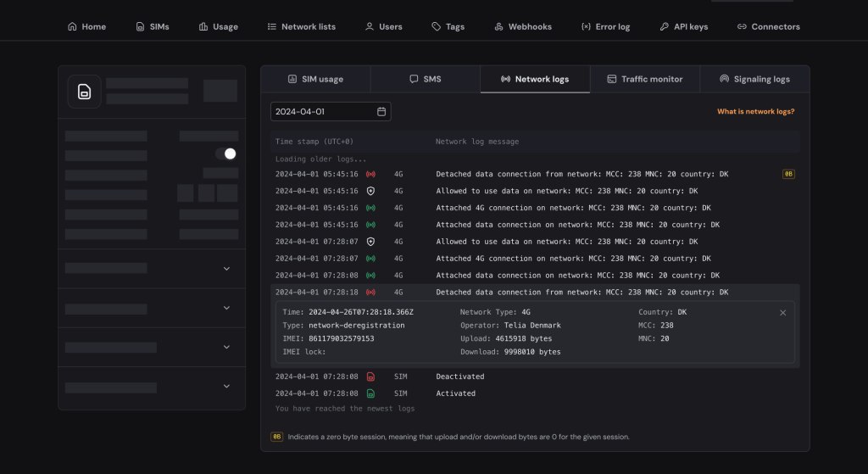This screenshot has height=474, width=868.
Task: Switch to the Traffic monitor tab
Action: click(x=645, y=79)
